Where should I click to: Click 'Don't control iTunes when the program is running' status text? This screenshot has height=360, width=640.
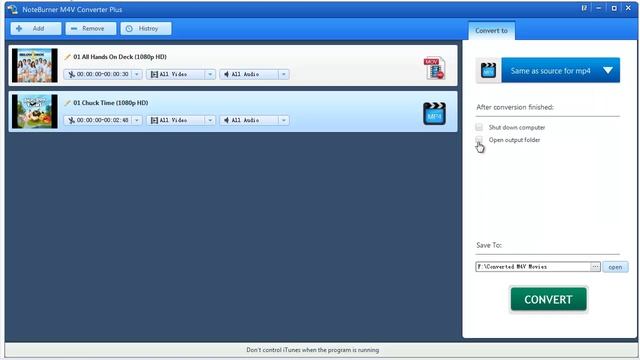pos(313,350)
